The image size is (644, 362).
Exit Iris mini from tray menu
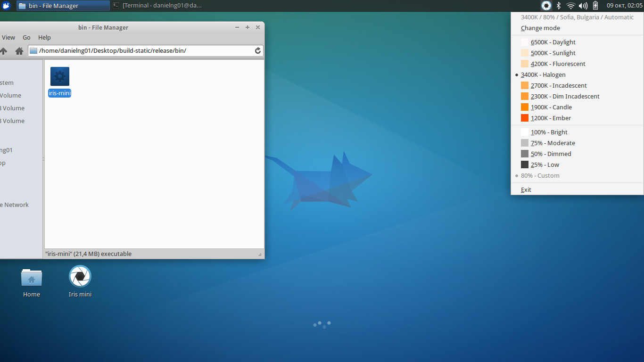[577, 189]
